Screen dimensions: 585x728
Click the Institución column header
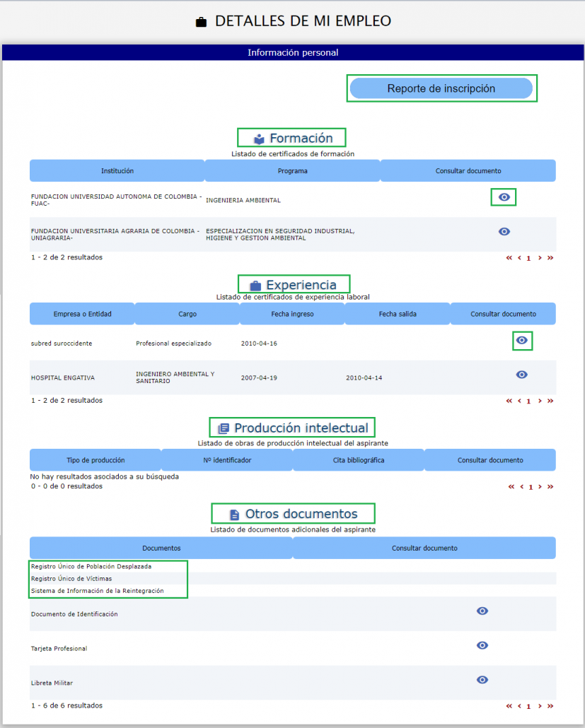point(116,170)
